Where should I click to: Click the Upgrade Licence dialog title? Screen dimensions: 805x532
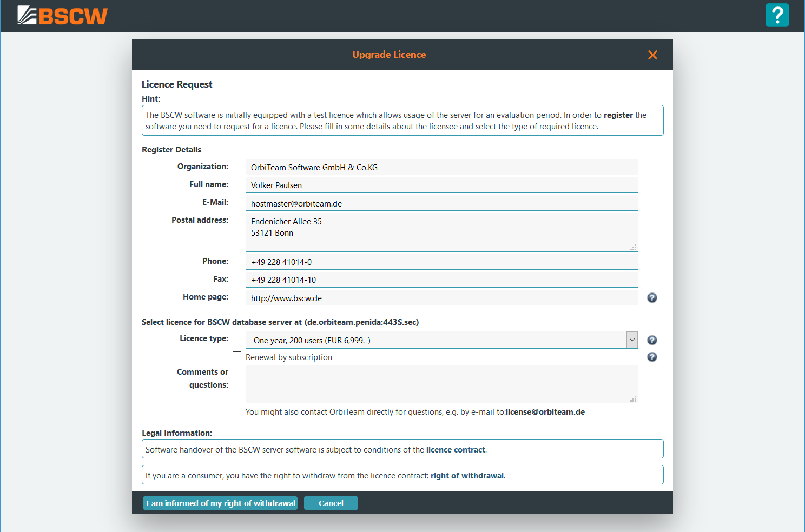(389, 55)
